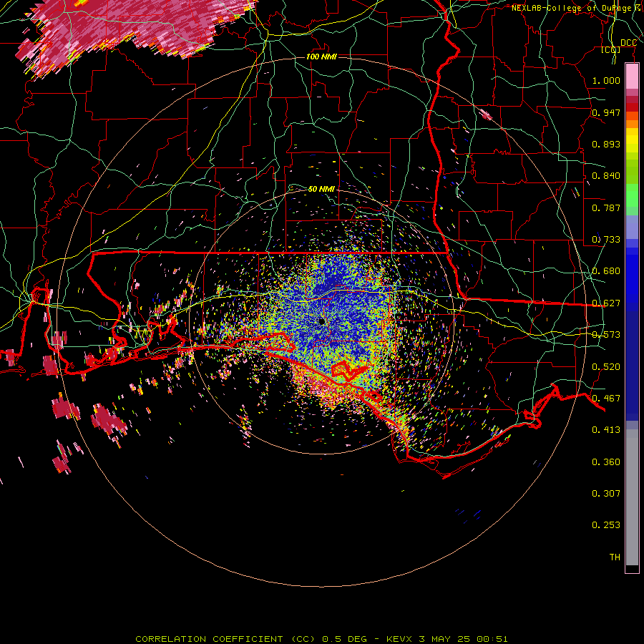The height and width of the screenshot is (644, 644).
Task: Select the 0.787 scale label
Action: point(606,208)
